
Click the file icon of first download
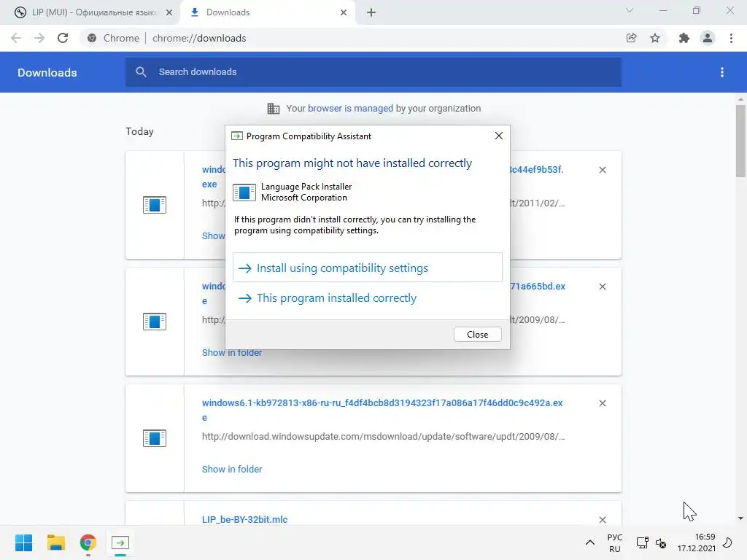tap(155, 205)
